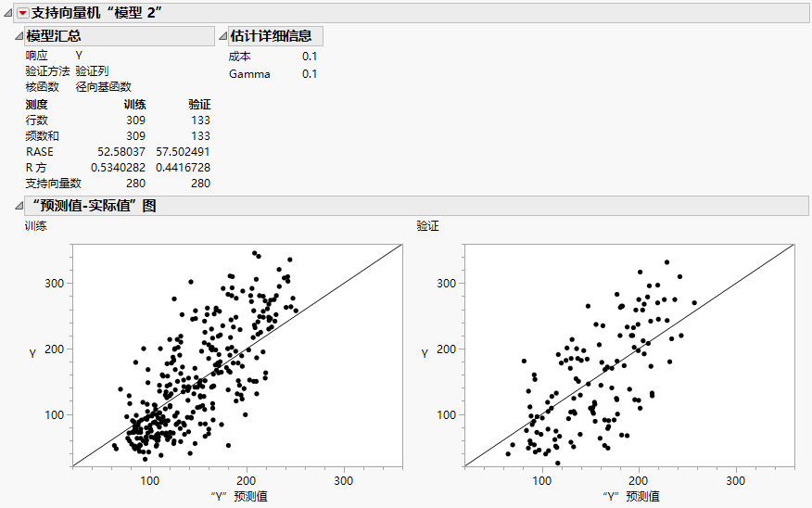Viewport: 812px width, 508px height.
Task: Select the "预测值-实际值" 图 header title
Action: [x=94, y=206]
